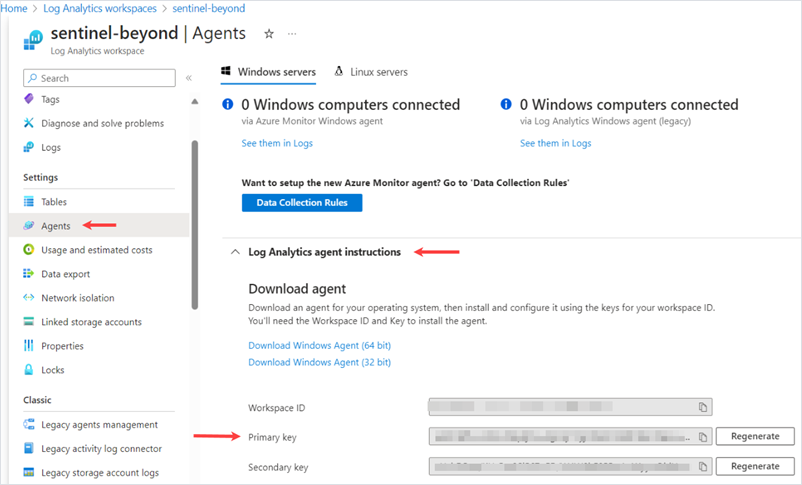The width and height of the screenshot is (802, 485).
Task: Copy the Workspace ID value
Action: (x=703, y=408)
